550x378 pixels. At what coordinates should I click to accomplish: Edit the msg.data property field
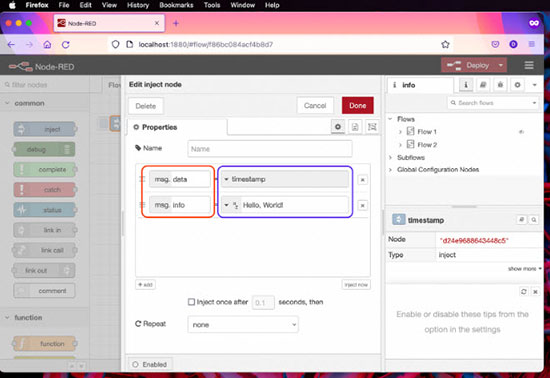tap(180, 179)
